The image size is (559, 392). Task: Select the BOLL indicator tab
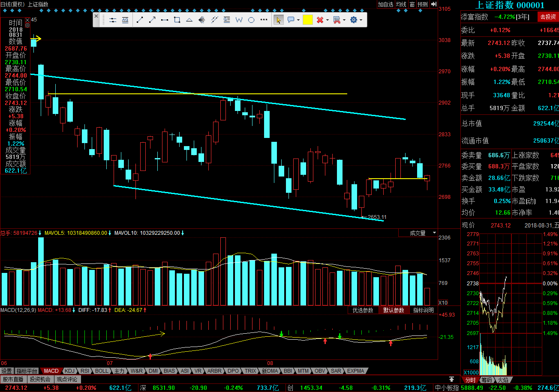(x=102, y=371)
